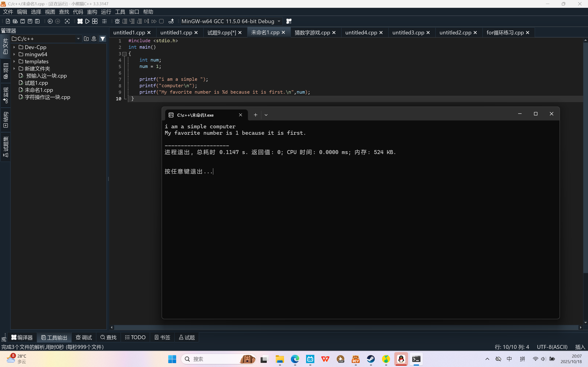Click the New File toolbar icon
This screenshot has width=588, height=367.
8,21
